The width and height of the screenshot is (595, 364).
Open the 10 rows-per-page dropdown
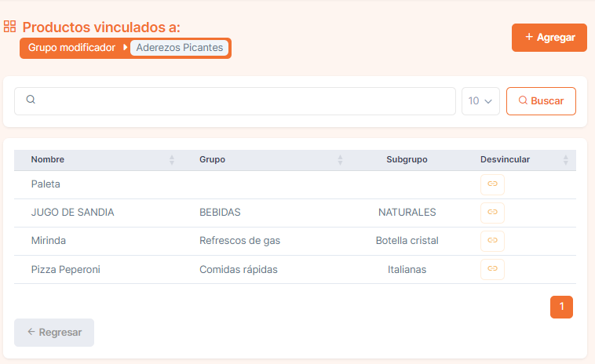coord(480,101)
